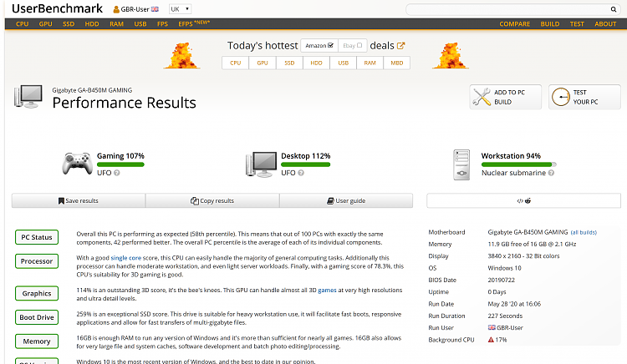Click the Run Date value May 28 '20
Screen dimensions: 627x364
(514, 304)
